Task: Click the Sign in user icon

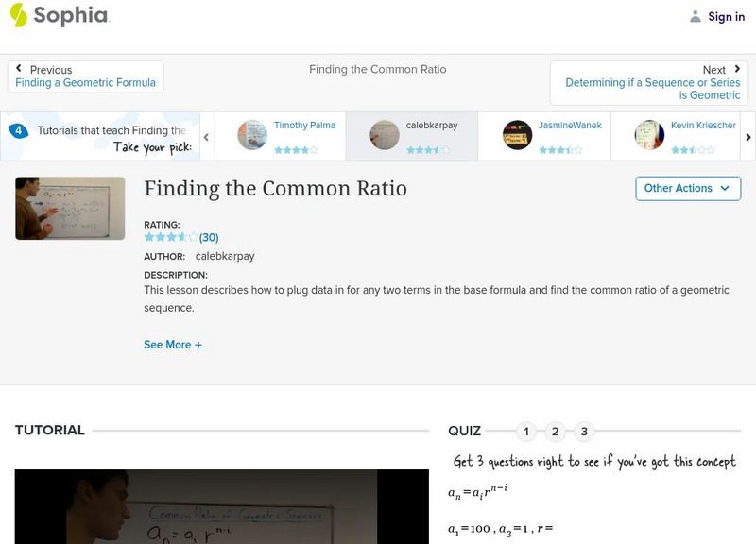Action: pos(696,16)
